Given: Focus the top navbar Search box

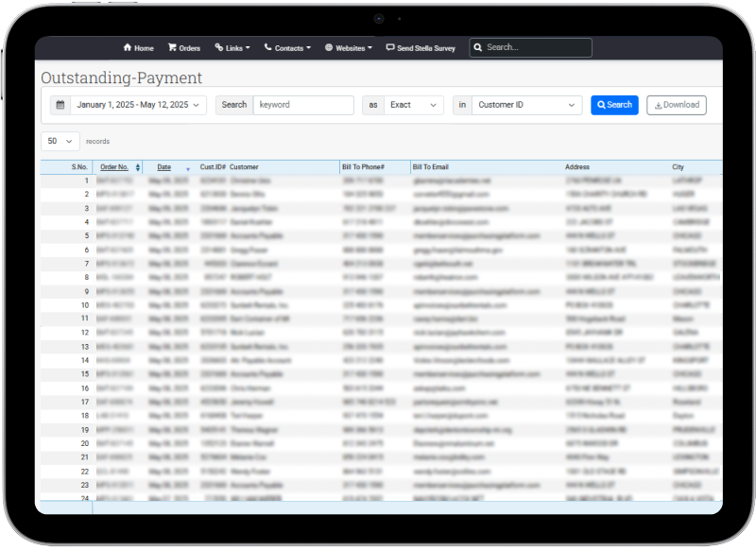Looking at the screenshot, I should click(x=537, y=47).
